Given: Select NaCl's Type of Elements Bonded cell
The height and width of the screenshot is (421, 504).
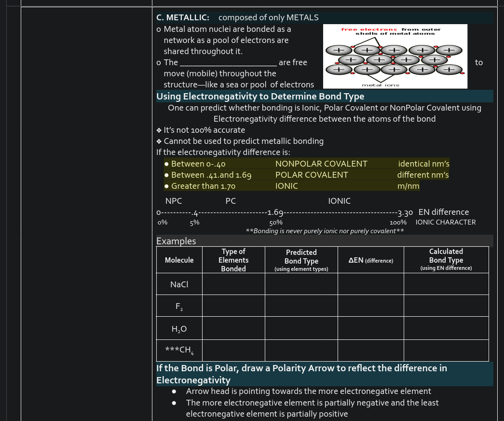Looking at the screenshot, I should tap(233, 284).
